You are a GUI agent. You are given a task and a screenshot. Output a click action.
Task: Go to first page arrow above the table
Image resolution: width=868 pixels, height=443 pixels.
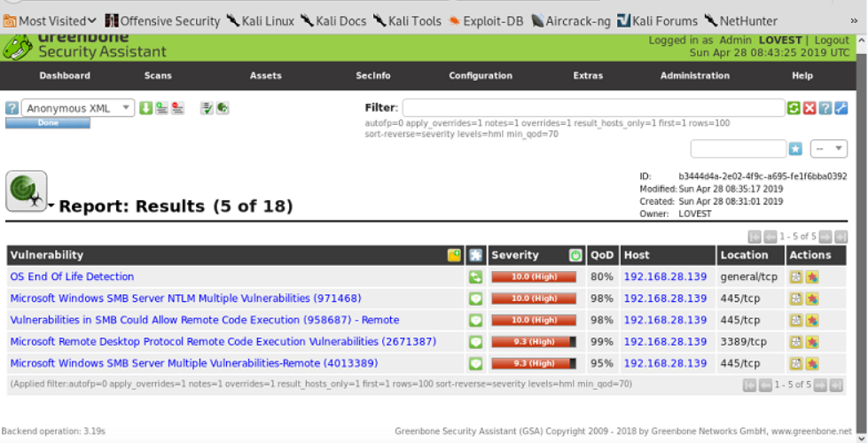(x=755, y=237)
